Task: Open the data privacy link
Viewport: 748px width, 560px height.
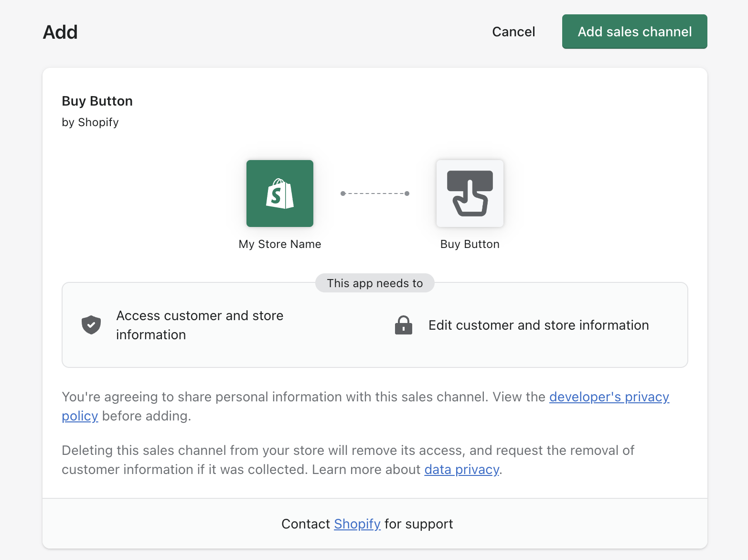Action: coord(462,469)
